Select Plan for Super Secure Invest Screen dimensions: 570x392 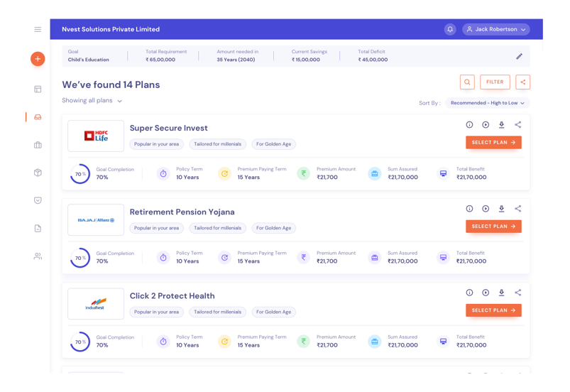(x=493, y=143)
